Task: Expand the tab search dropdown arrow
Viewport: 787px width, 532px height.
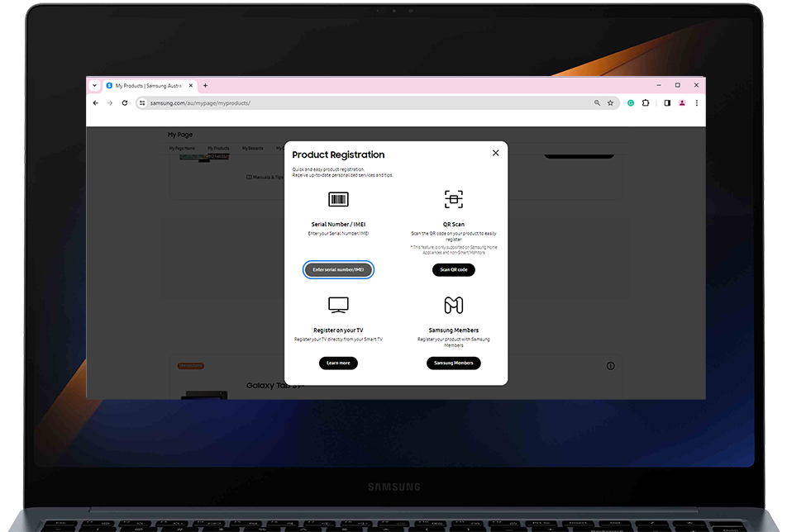Action: [x=93, y=85]
